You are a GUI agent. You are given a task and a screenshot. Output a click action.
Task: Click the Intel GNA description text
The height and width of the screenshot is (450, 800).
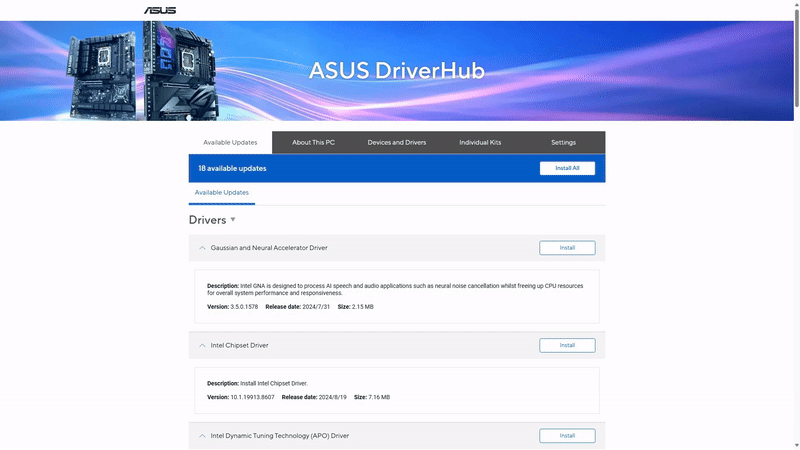[395, 290]
